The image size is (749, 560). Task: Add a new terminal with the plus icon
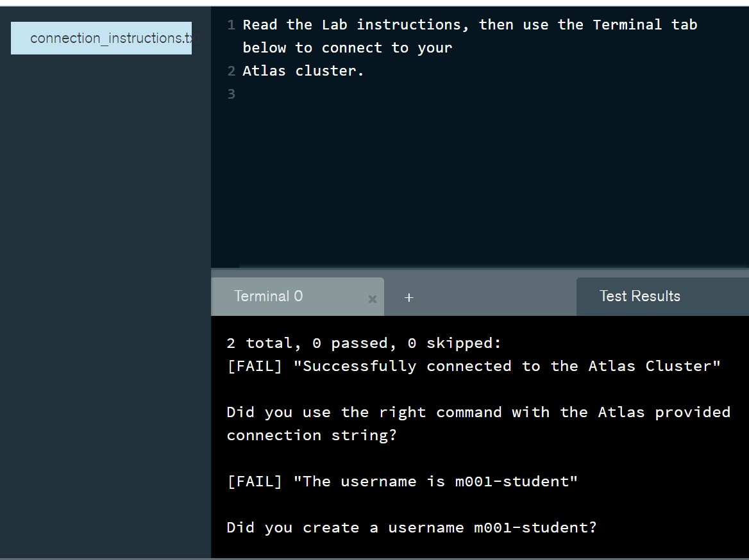point(409,297)
